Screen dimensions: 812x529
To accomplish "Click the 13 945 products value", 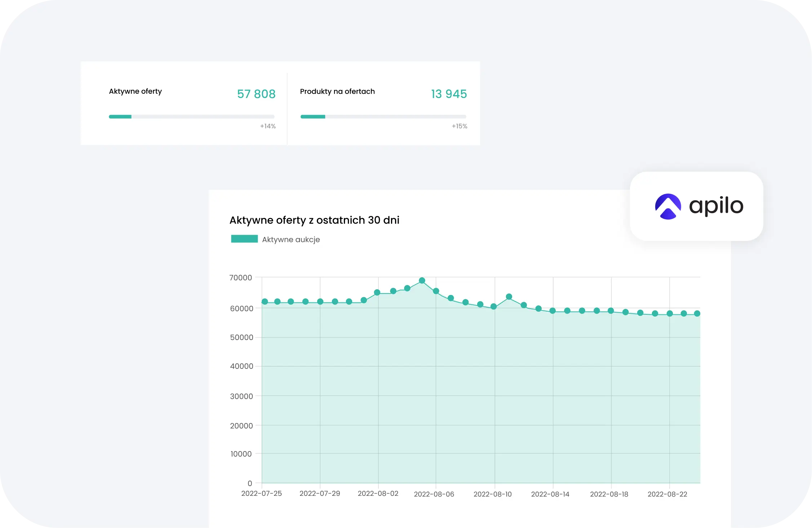I will [x=449, y=94].
